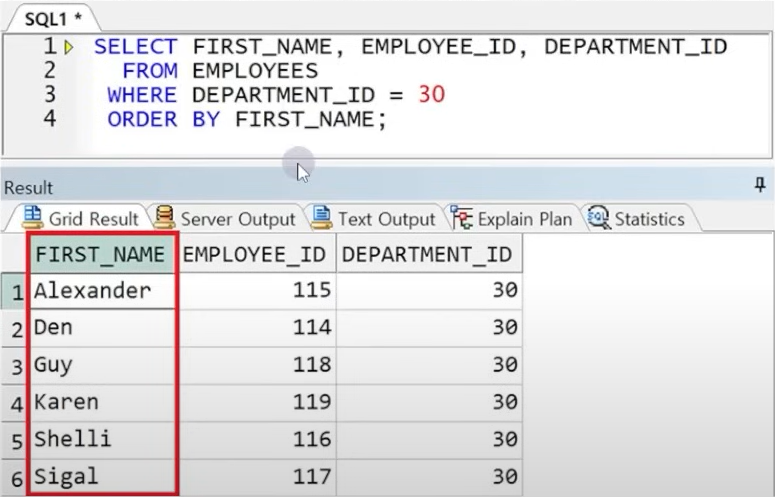775x497 pixels.
Task: Click employee ID 118 cell
Action: 257,366
